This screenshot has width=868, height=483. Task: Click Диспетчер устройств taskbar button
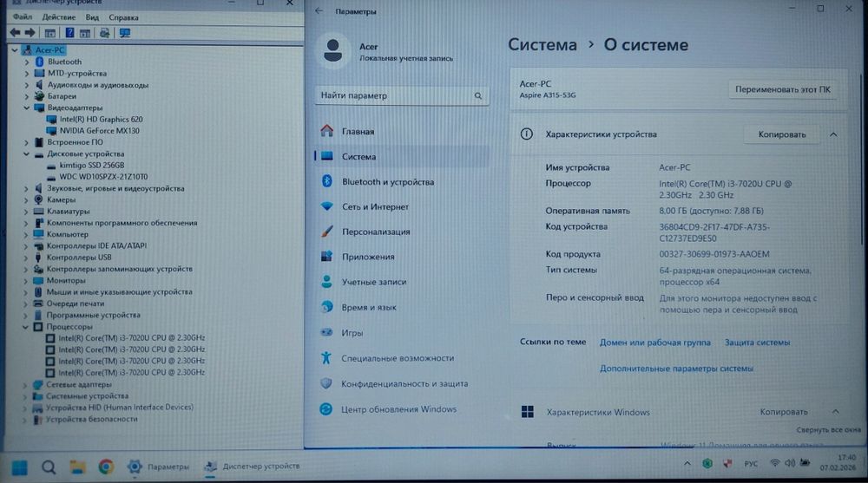(252, 467)
